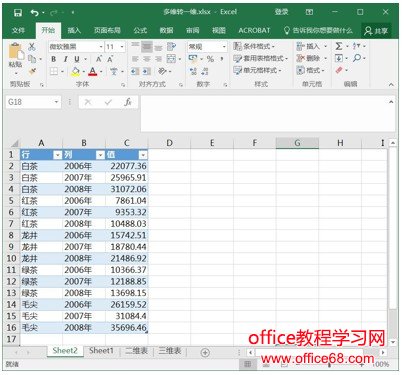Click the Sort and Filter icon

click(x=356, y=46)
